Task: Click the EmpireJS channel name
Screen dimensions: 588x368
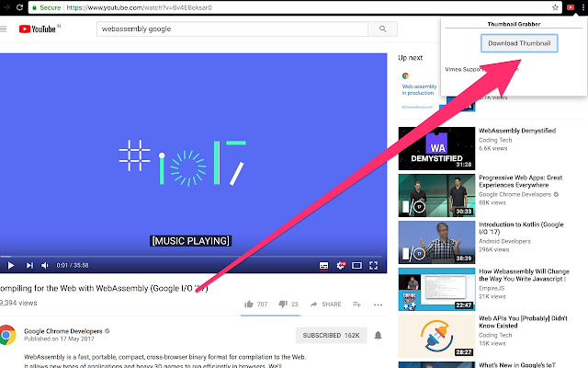Action: point(492,288)
